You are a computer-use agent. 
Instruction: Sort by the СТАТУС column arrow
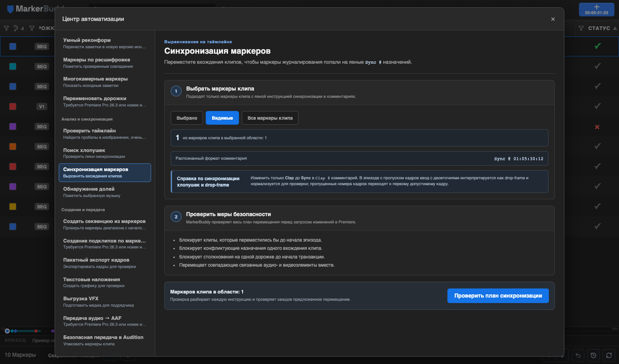coord(615,28)
